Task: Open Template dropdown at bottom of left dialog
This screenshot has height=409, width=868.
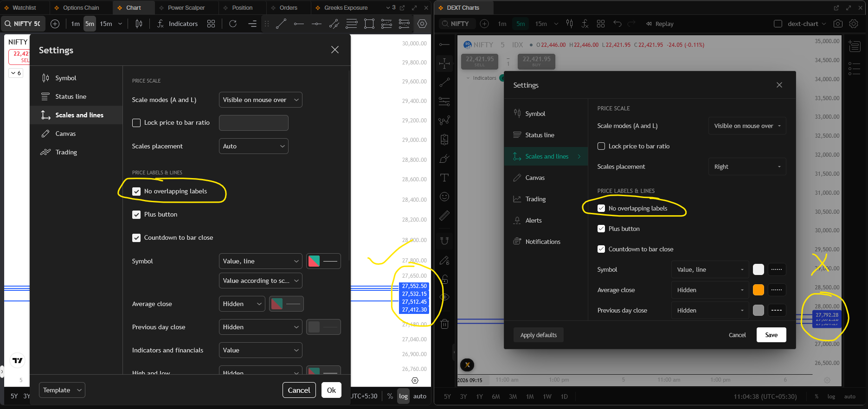Action: pyautogui.click(x=62, y=390)
